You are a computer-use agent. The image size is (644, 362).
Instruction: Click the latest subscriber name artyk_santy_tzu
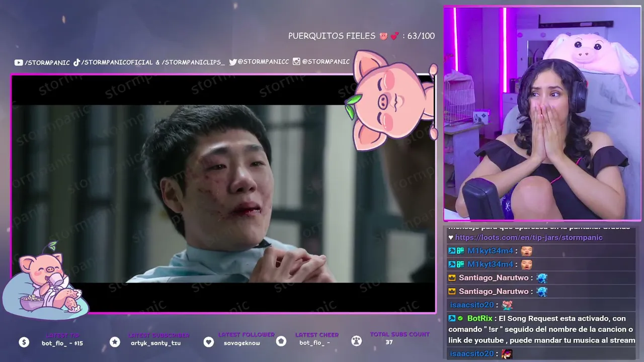pos(155,343)
